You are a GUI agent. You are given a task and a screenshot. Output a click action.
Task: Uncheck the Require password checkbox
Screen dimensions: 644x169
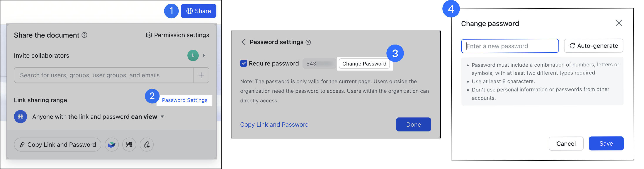pos(243,63)
